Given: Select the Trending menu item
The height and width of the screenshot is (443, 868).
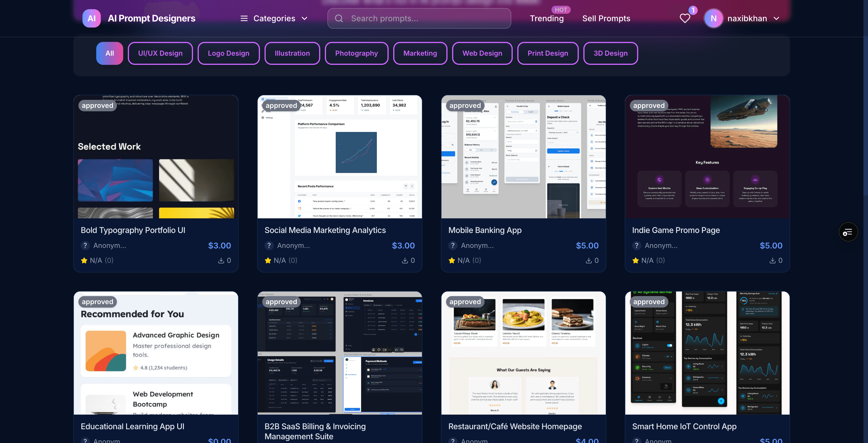Looking at the screenshot, I should [x=547, y=19].
